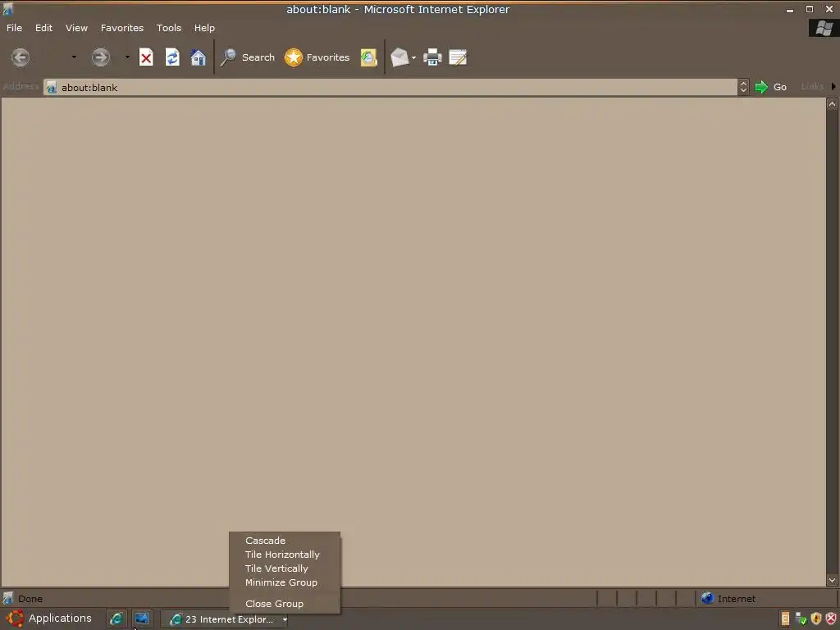Click the vertical scrollbar down arrow
The image size is (840, 630).
coord(832,580)
